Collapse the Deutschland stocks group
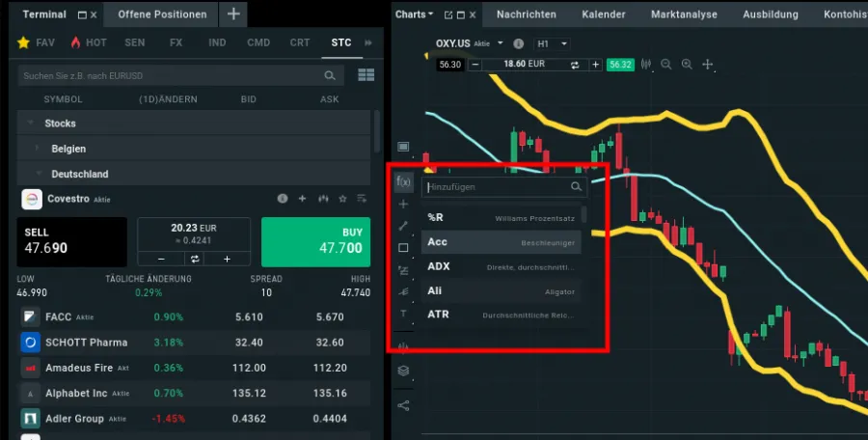868x440 pixels. pos(38,174)
